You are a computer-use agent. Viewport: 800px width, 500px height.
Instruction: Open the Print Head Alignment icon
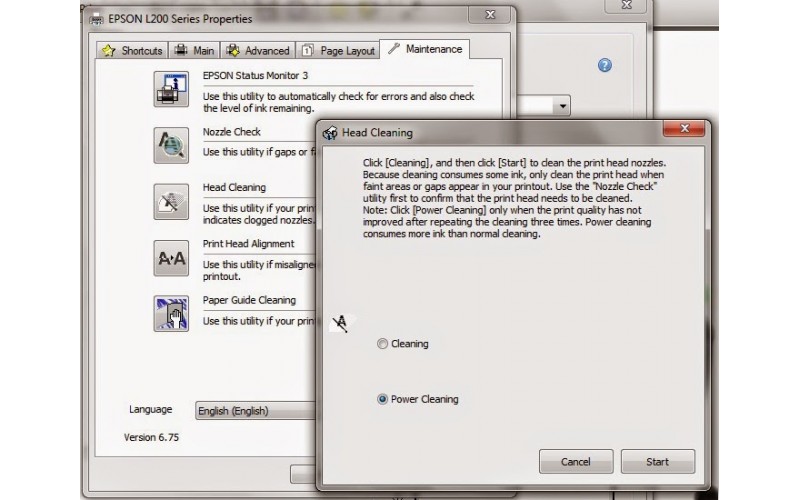tap(170, 258)
